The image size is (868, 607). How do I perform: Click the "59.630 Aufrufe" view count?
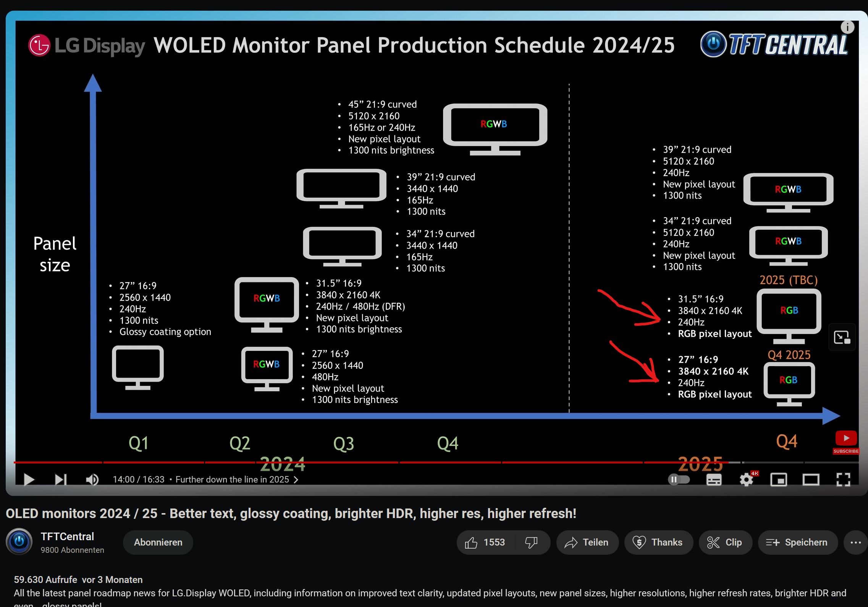45,580
